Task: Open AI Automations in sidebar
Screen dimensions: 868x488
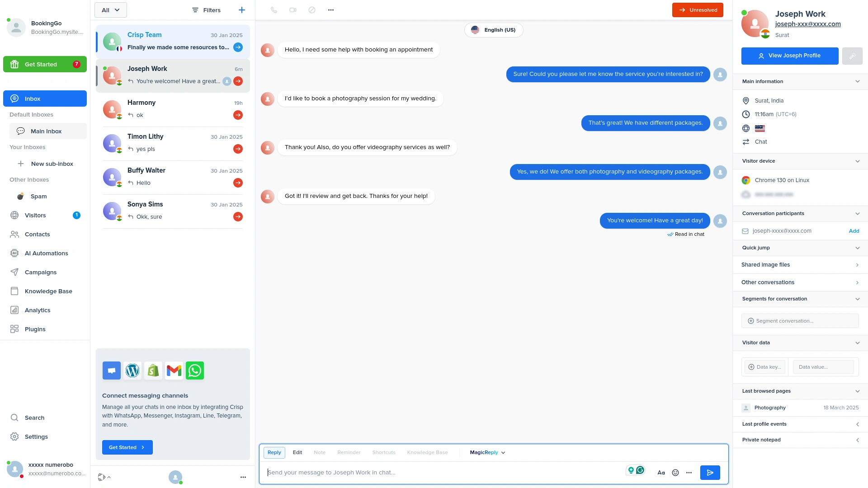Action: point(46,253)
